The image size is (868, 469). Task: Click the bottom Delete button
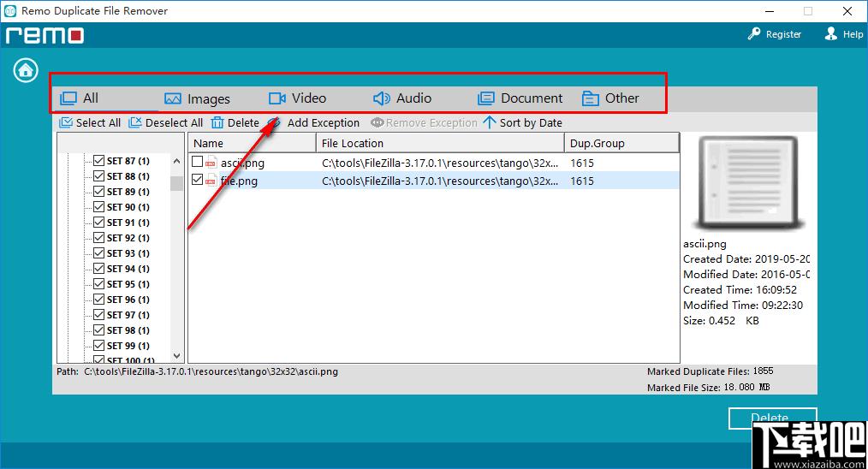point(772,418)
